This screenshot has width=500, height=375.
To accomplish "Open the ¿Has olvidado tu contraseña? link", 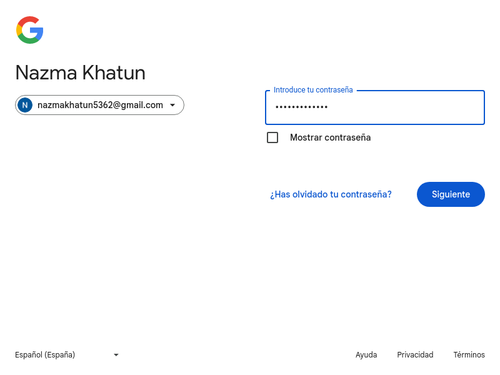I will [x=331, y=194].
